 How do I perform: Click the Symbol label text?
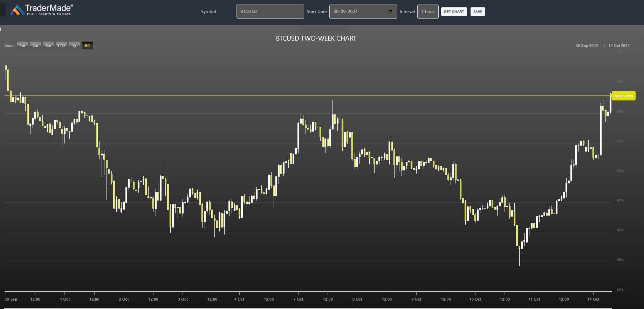tap(208, 12)
